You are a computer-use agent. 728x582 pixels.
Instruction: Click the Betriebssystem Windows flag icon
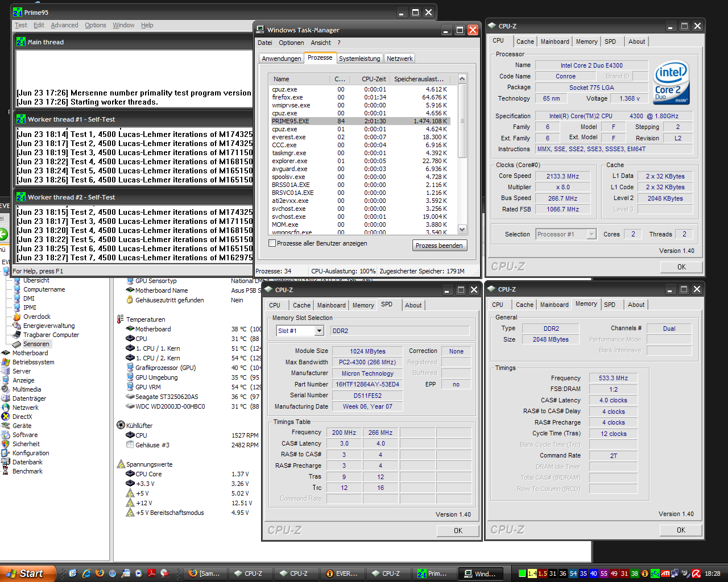(x=6, y=362)
